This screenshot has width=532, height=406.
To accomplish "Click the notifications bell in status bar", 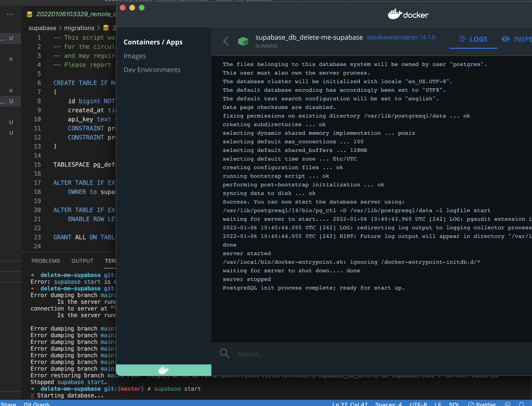I will (521, 404).
